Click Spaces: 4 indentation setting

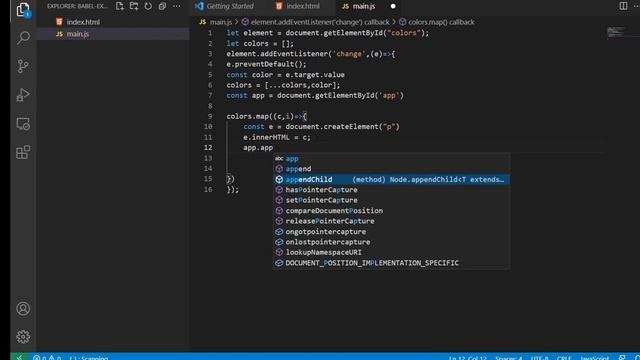[509, 358]
